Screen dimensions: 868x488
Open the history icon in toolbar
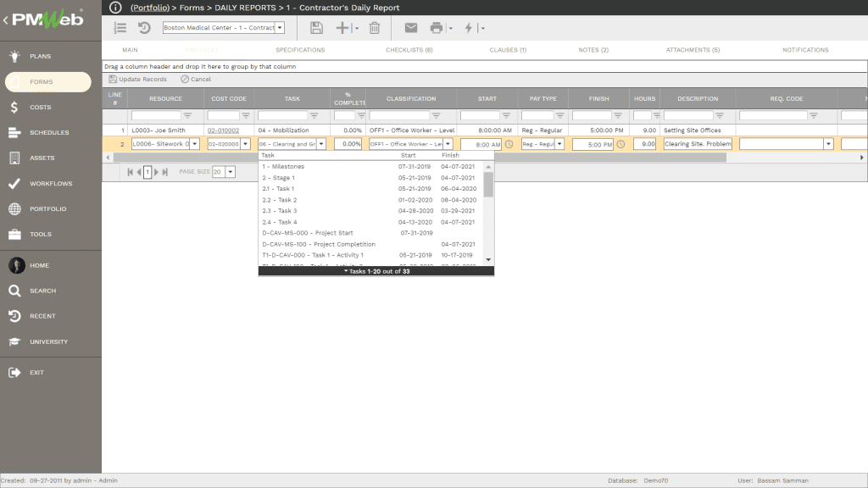[x=144, y=28]
